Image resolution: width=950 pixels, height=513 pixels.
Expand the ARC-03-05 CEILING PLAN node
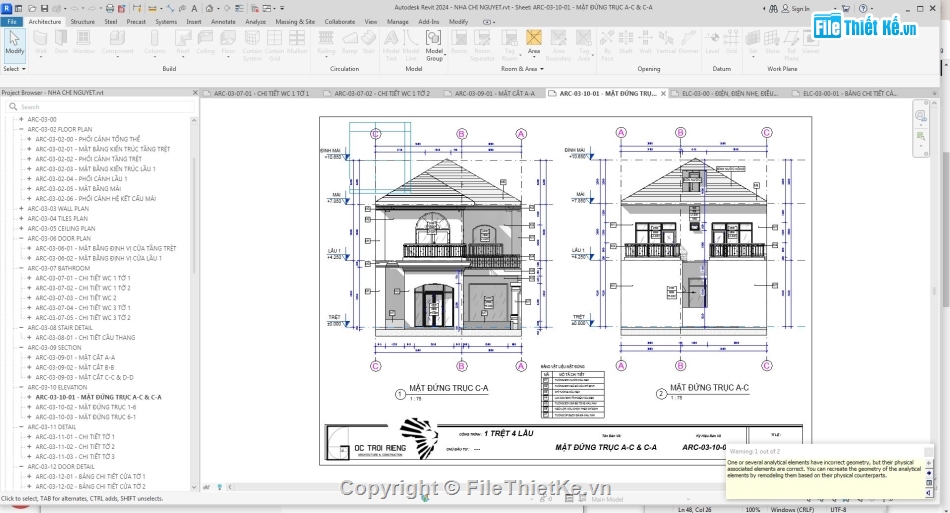pyautogui.click(x=21, y=228)
